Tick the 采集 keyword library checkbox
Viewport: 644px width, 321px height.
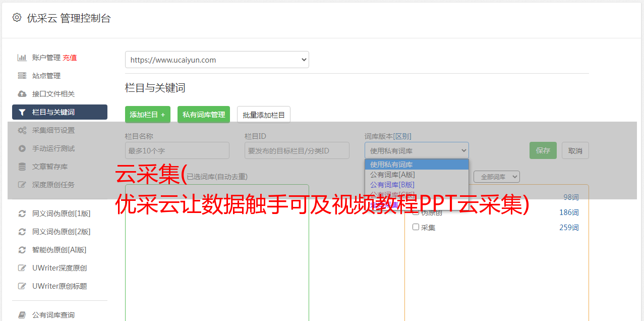coord(416,227)
